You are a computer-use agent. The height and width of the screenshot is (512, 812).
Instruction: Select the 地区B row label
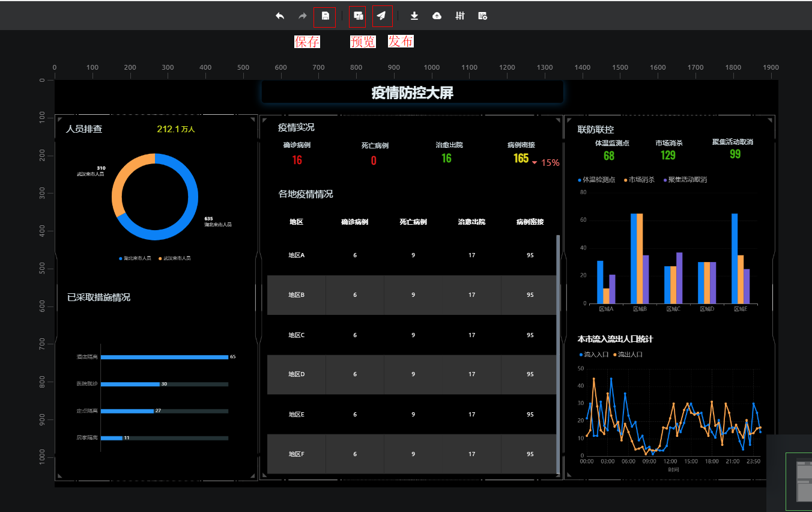pyautogui.click(x=296, y=295)
